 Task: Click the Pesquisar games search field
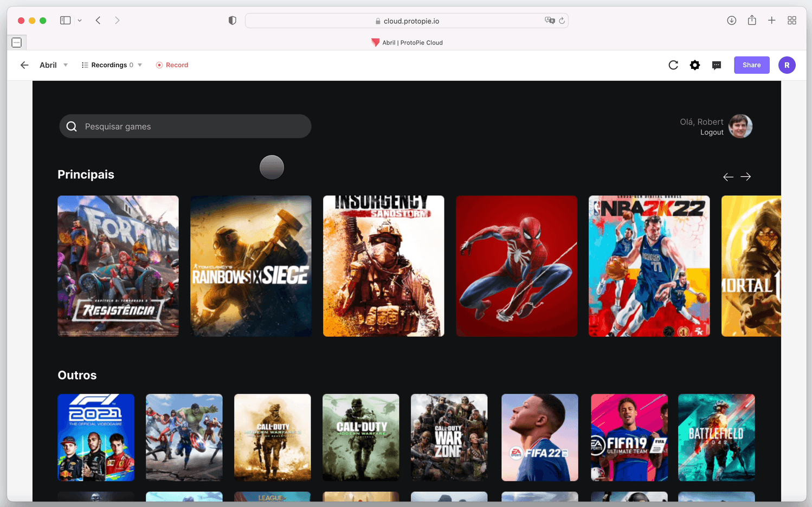pos(185,126)
